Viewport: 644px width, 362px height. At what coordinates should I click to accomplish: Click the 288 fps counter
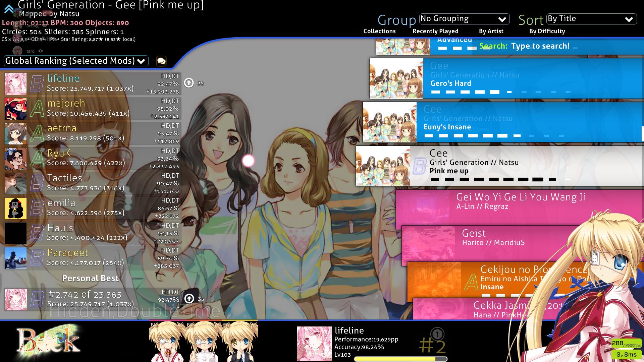626,344
